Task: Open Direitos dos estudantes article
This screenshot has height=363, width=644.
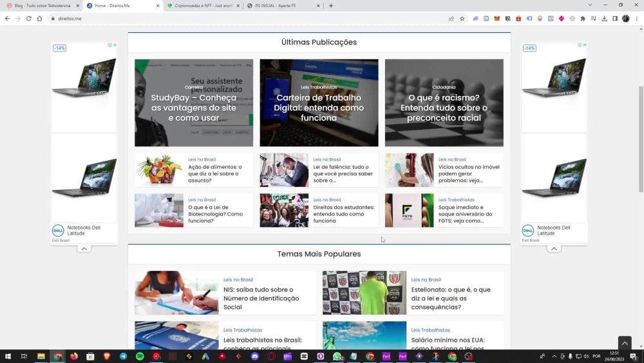Action: (344, 214)
